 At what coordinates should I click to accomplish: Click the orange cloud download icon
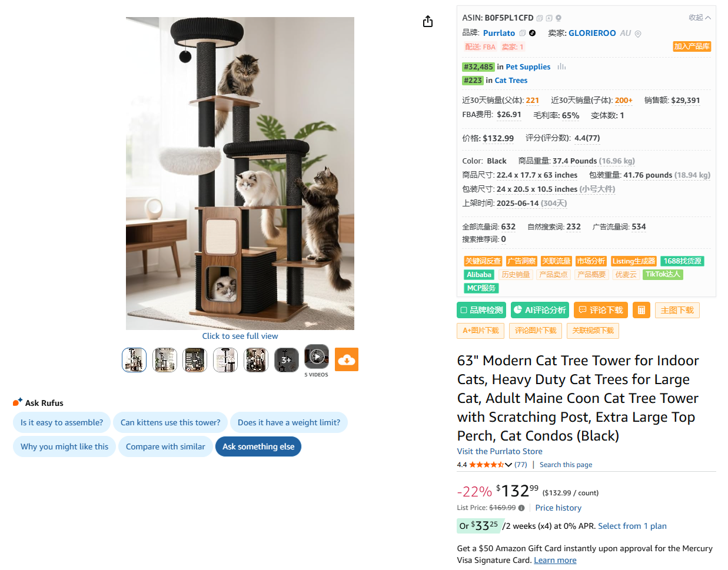pyautogui.click(x=347, y=359)
